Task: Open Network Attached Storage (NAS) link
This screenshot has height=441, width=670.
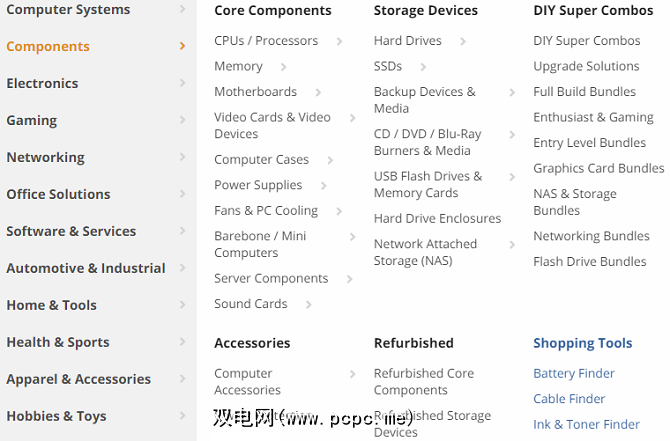Action: click(425, 252)
